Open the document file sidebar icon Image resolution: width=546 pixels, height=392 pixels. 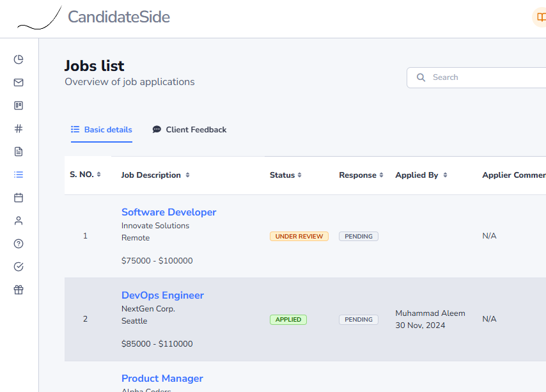(19, 152)
